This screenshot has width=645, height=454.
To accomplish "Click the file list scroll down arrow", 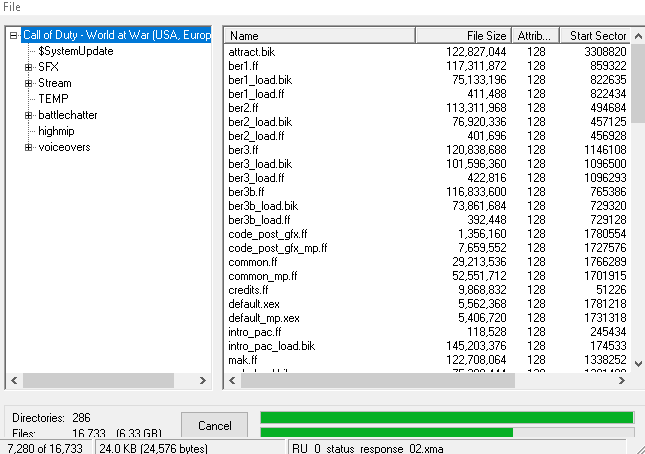I will click(x=638, y=364).
